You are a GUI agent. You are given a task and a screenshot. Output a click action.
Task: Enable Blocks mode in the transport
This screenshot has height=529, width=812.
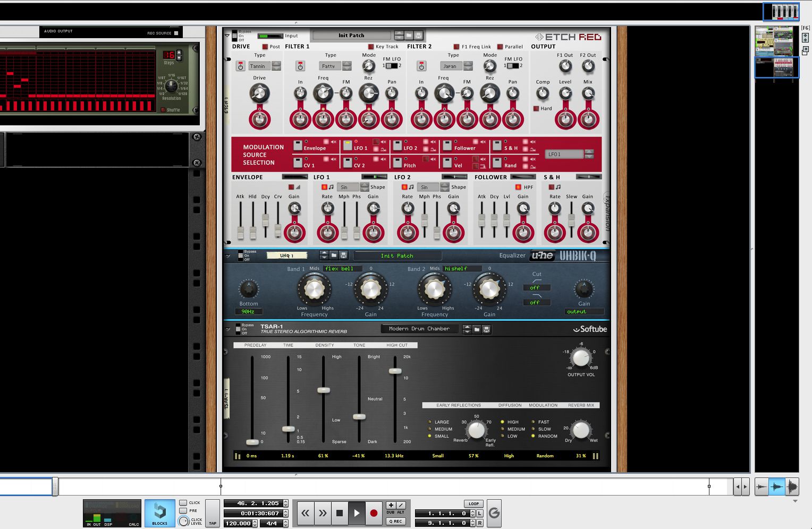pos(159,513)
